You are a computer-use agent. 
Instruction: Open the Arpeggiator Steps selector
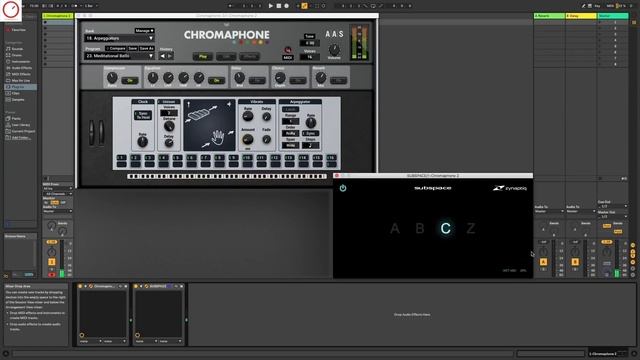click(x=311, y=145)
